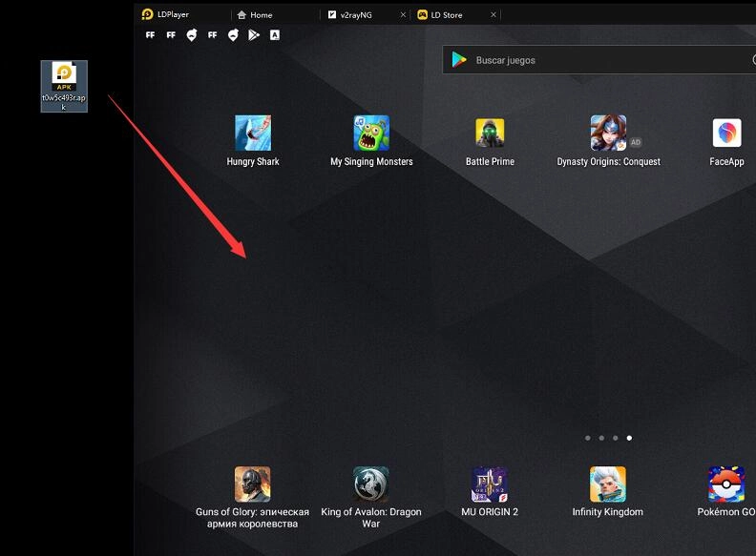Click the Play Store notification icon in status bar
The width and height of the screenshot is (756, 556).
coord(254,34)
